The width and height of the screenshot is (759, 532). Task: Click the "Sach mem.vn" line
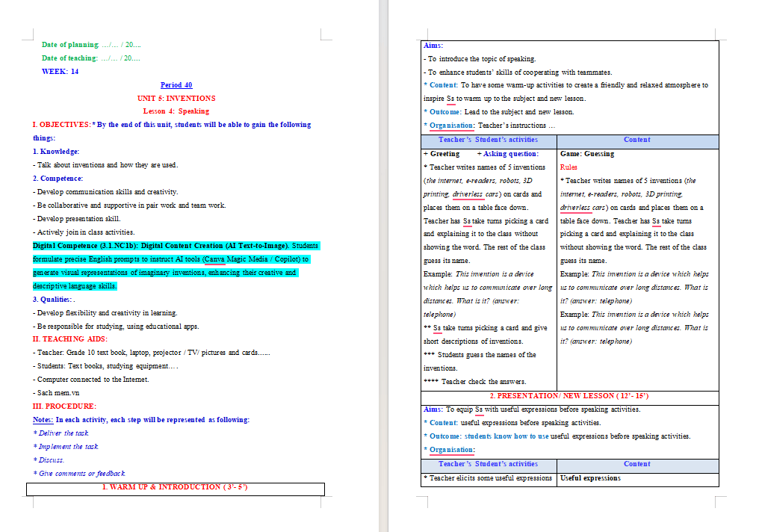click(56, 393)
